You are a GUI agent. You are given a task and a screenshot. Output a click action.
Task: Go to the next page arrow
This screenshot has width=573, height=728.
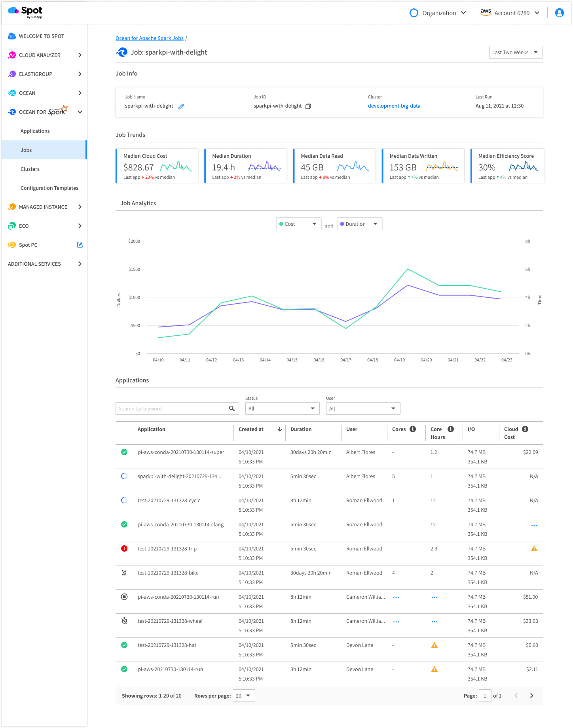pos(531,696)
